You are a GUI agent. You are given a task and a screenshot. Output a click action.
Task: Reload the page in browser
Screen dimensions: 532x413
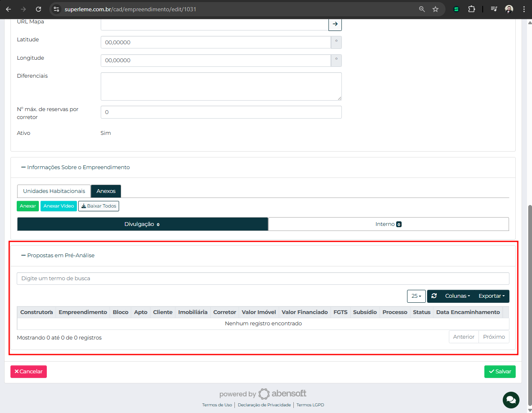tap(38, 9)
